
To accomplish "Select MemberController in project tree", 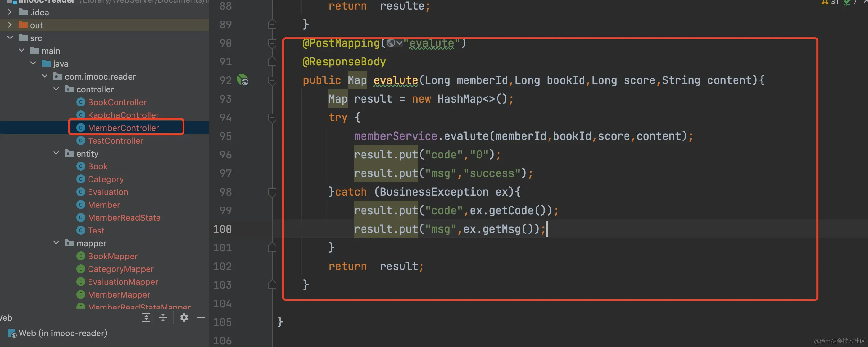I will click(123, 128).
